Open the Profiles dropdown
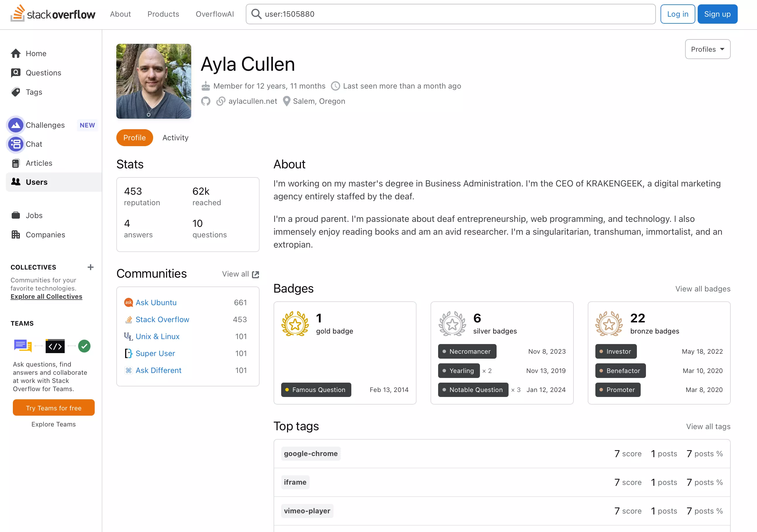Image resolution: width=757 pixels, height=532 pixels. (x=708, y=49)
